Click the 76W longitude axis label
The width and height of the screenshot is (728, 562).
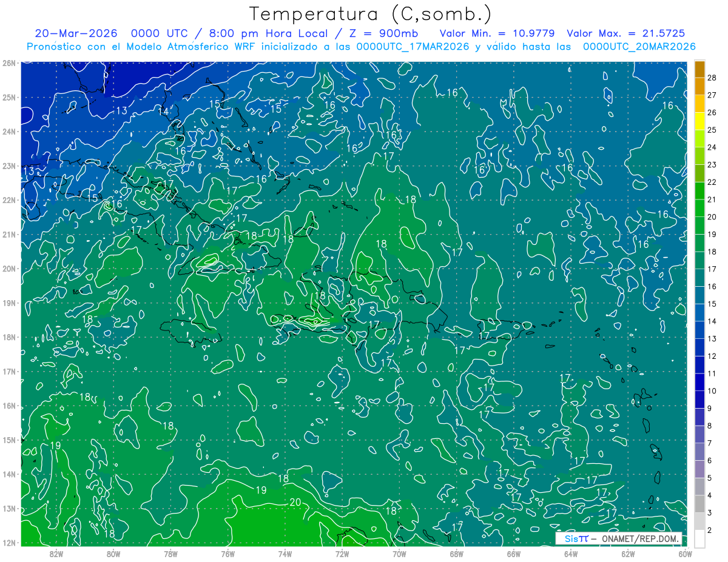pos(228,554)
